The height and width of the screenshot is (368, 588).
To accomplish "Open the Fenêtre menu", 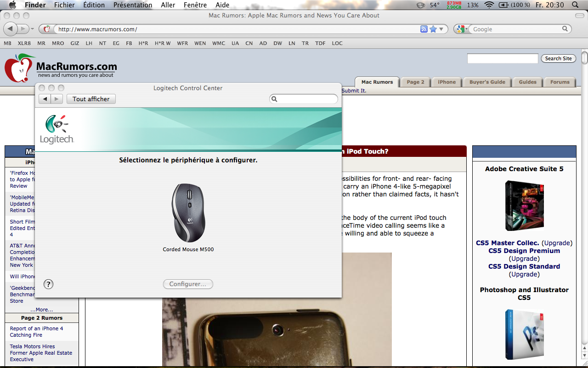I will tap(195, 5).
